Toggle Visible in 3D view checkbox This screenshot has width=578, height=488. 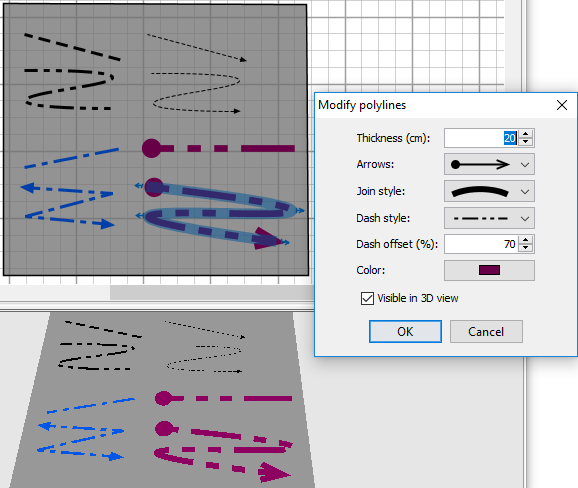[x=367, y=298]
